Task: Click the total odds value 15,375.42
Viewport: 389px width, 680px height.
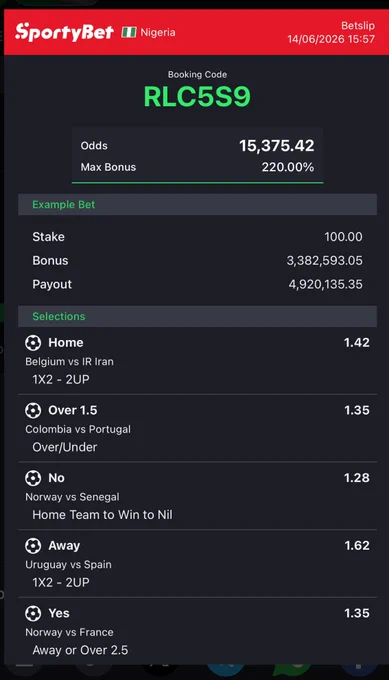Action: [277, 146]
